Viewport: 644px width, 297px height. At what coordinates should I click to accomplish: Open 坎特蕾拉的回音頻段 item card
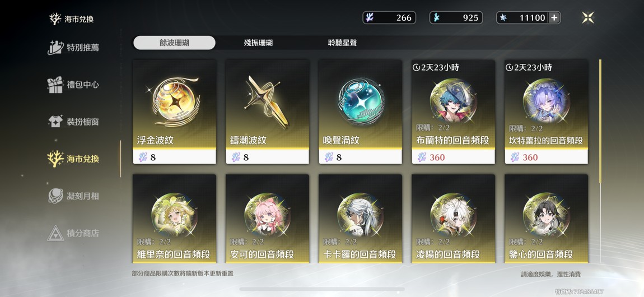546,112
